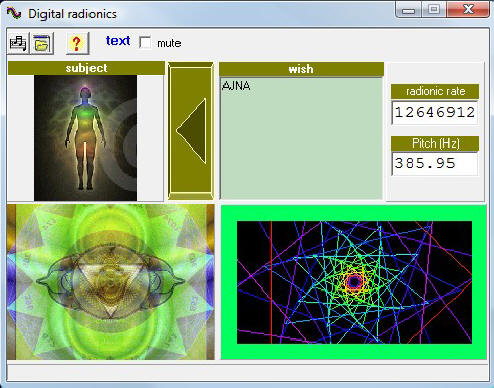Click the wish header bar
Screen dimensions: 494x388
(x=301, y=69)
